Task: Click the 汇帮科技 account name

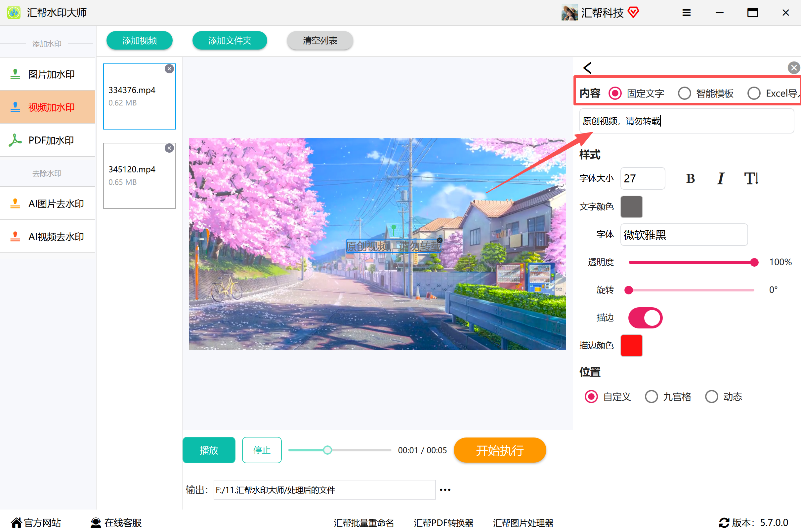Action: (602, 13)
